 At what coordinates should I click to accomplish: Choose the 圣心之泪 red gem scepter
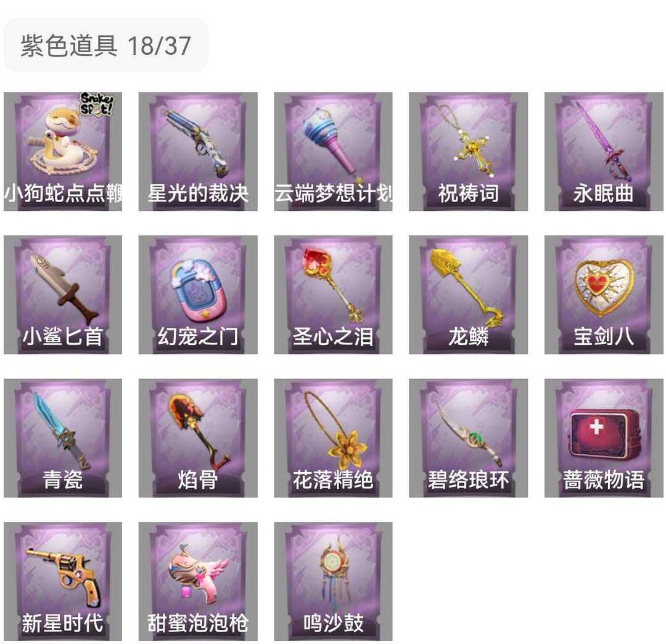333,295
